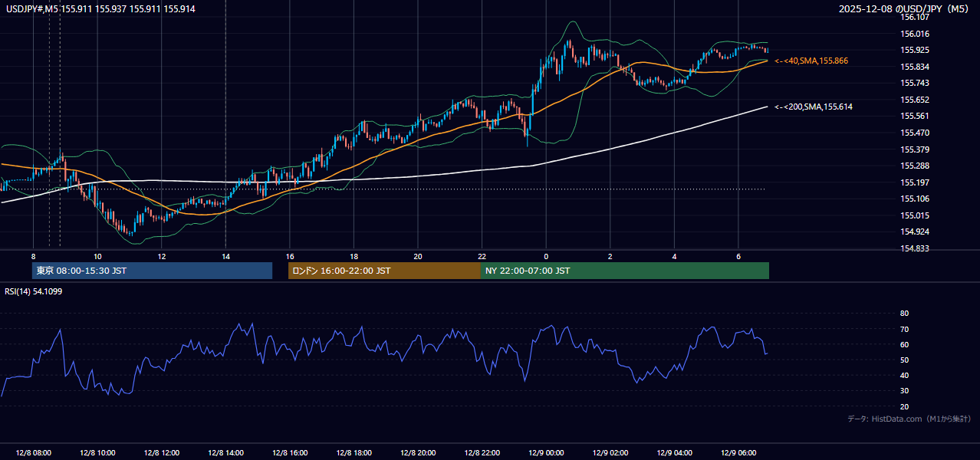Click the 2025-12-08 USD/JPY (M5) chart title

click(904, 8)
